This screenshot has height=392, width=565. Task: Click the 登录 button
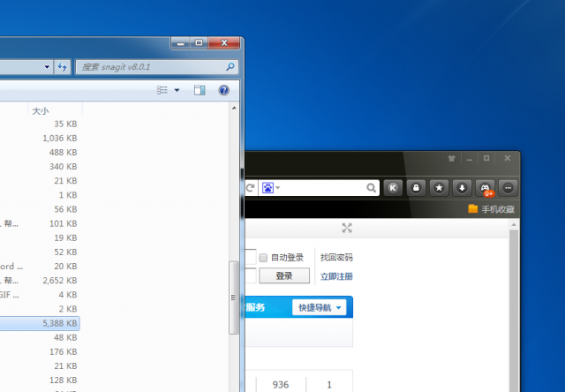[283, 275]
